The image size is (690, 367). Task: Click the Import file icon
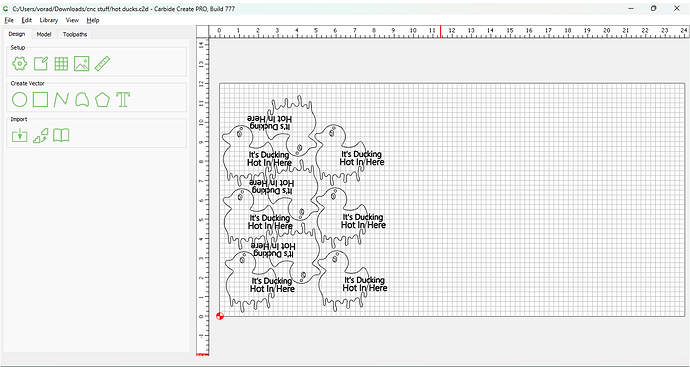pos(19,136)
